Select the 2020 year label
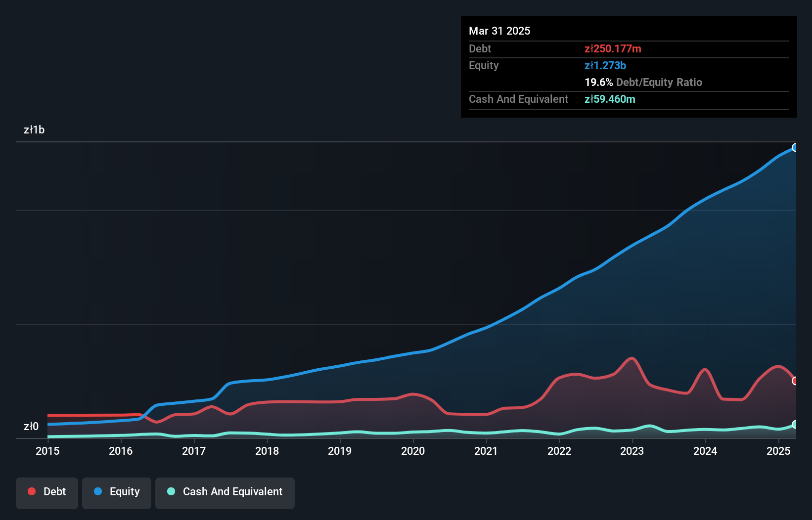 pos(413,451)
